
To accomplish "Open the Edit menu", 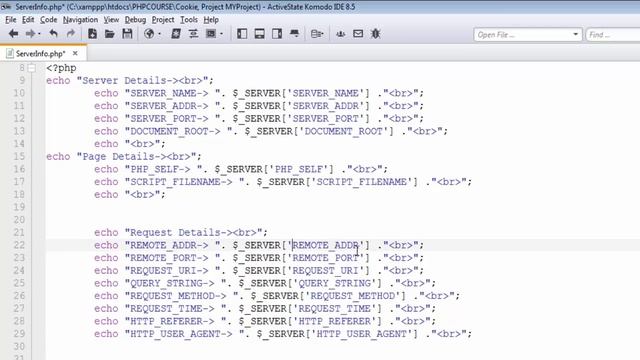I will click(x=28, y=20).
